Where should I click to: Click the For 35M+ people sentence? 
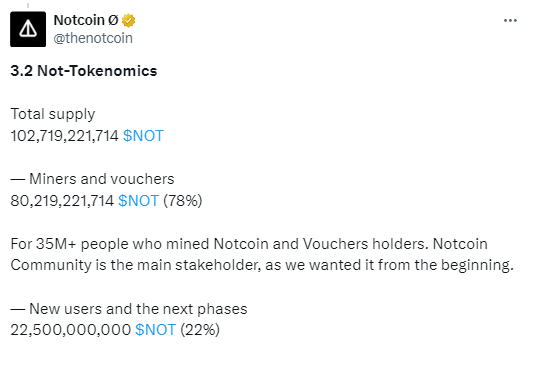[x=249, y=244]
